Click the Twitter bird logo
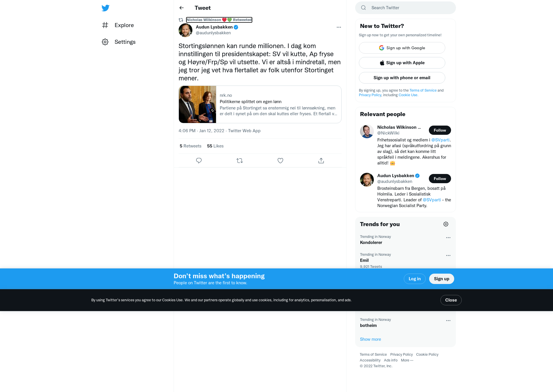 105,8
